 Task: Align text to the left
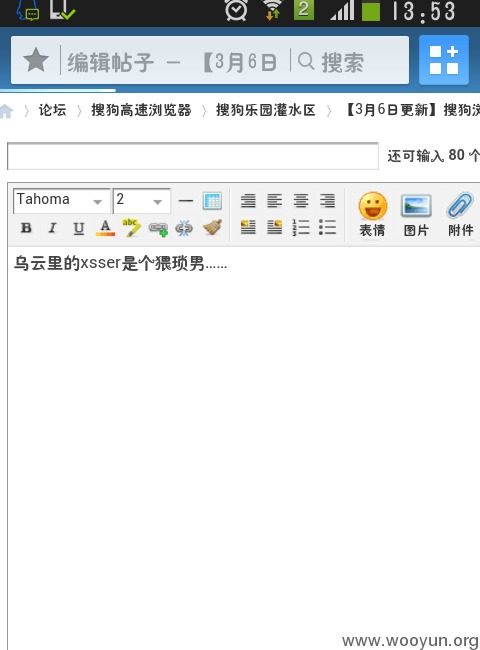point(274,201)
